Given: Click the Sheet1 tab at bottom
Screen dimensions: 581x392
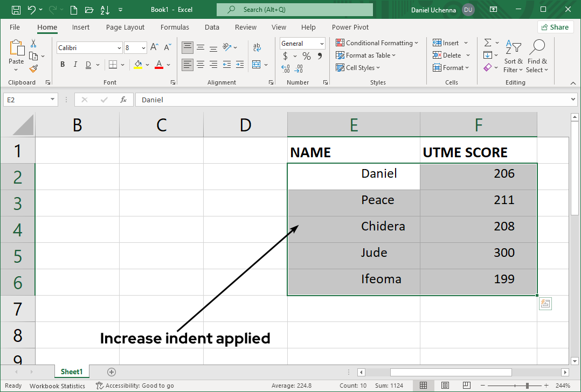Looking at the screenshot, I should pyautogui.click(x=72, y=372).
